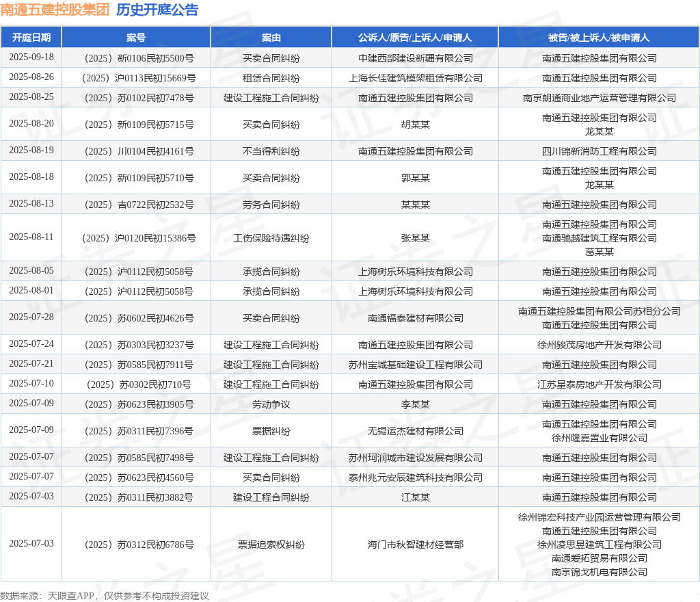700x602 pixels.
Task: Click plaintiff 李某某
Action: [x=415, y=404]
